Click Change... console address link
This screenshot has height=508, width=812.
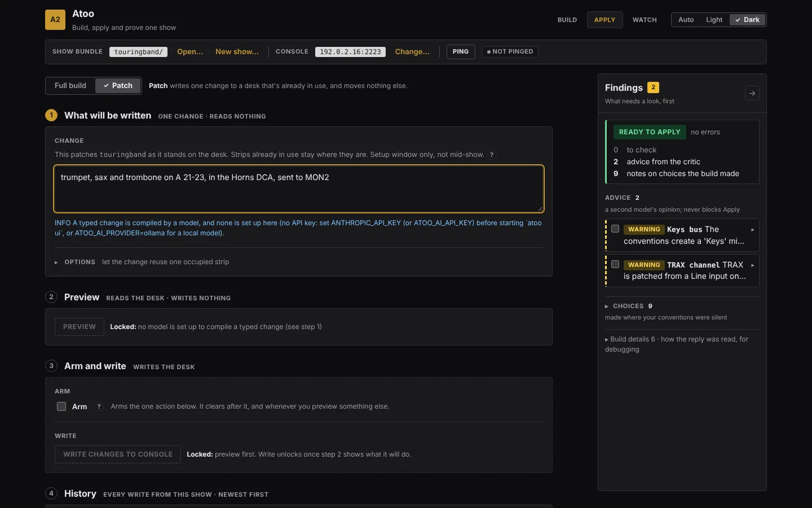412,51
